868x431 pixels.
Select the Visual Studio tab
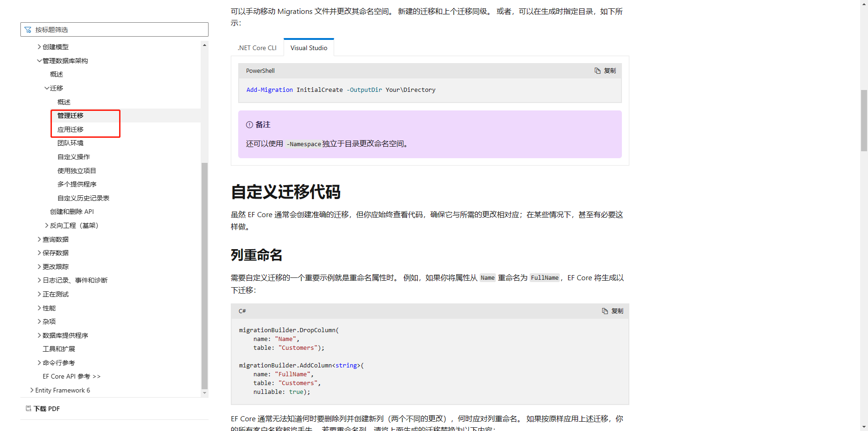point(309,48)
